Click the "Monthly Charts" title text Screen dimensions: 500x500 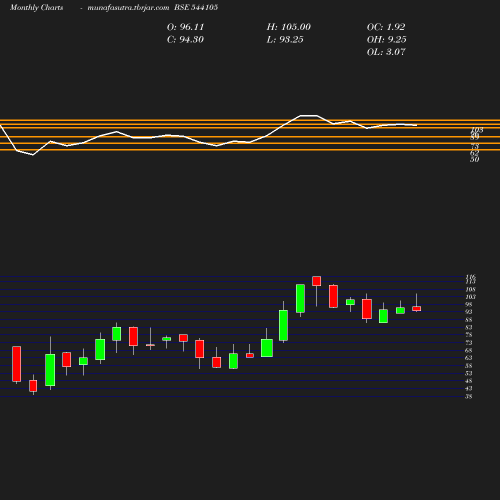click(36, 7)
